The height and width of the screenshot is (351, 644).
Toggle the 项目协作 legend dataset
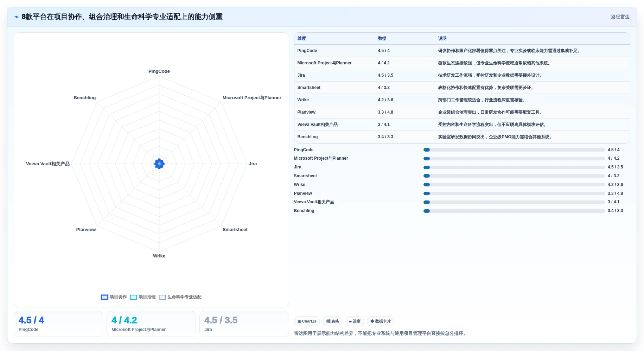click(114, 297)
